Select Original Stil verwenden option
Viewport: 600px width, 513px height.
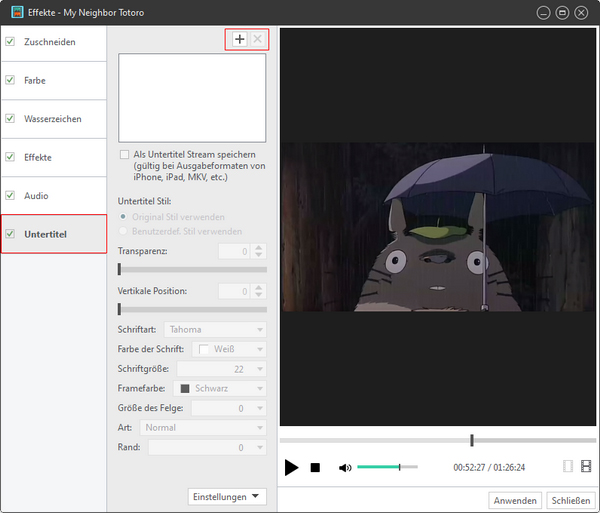tap(123, 217)
